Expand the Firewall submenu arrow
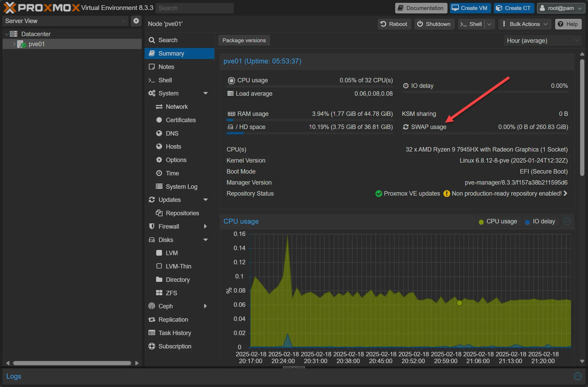This screenshot has height=387, width=588. (x=205, y=226)
